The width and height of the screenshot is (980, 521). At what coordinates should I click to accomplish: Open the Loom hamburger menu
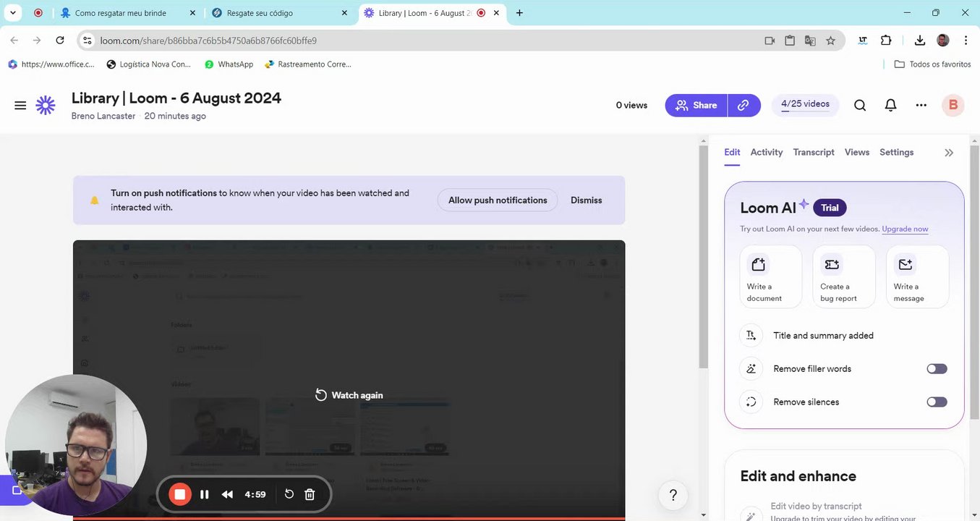(x=20, y=106)
